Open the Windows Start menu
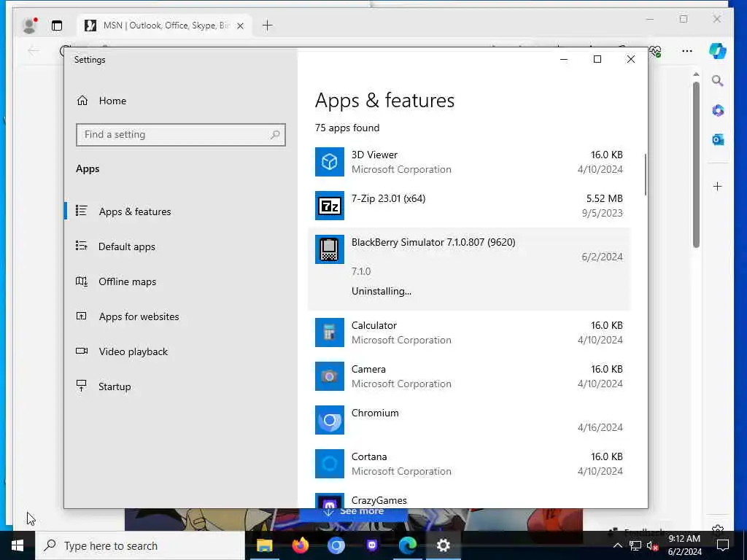747x560 pixels. [18, 545]
